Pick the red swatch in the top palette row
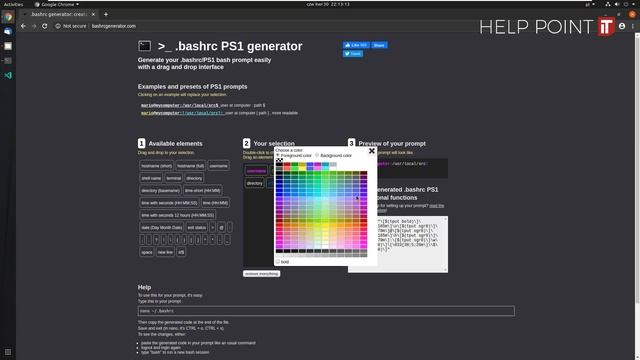Image resolution: width=640 pixels, height=360 pixels. point(287,164)
